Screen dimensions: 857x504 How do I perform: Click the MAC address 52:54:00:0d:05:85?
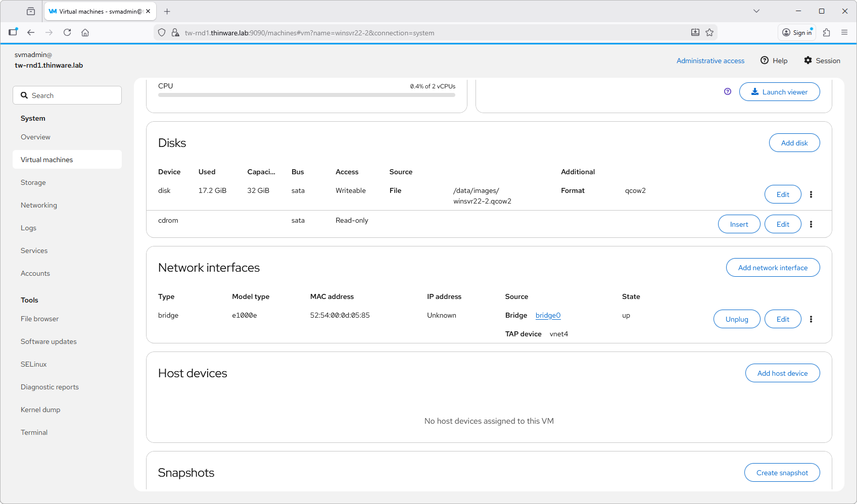coord(340,315)
